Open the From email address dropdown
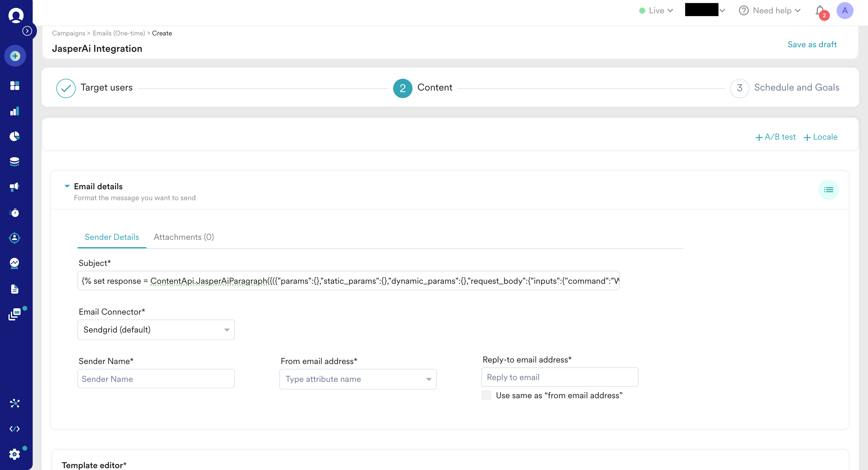 click(x=358, y=379)
